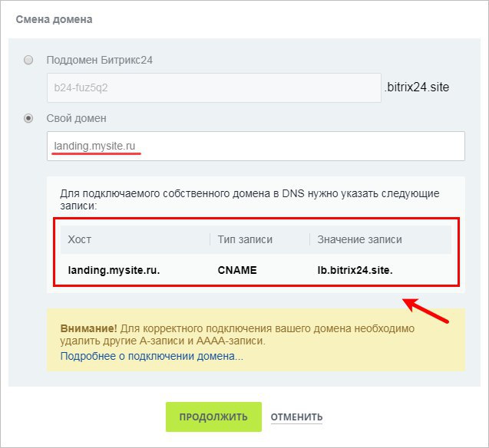Click the Тип записи column header
489x448 pixels.
245,239
